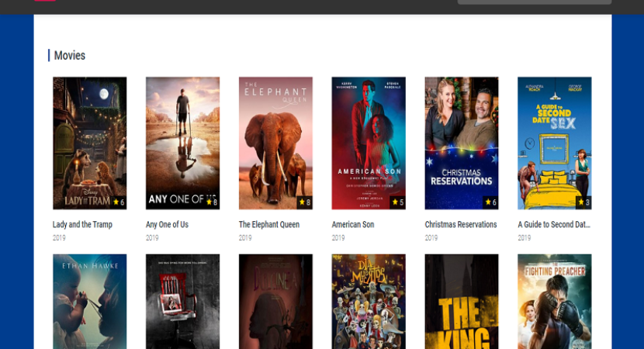Open The Elephant Queen poster
The image size is (644, 349).
click(x=275, y=143)
